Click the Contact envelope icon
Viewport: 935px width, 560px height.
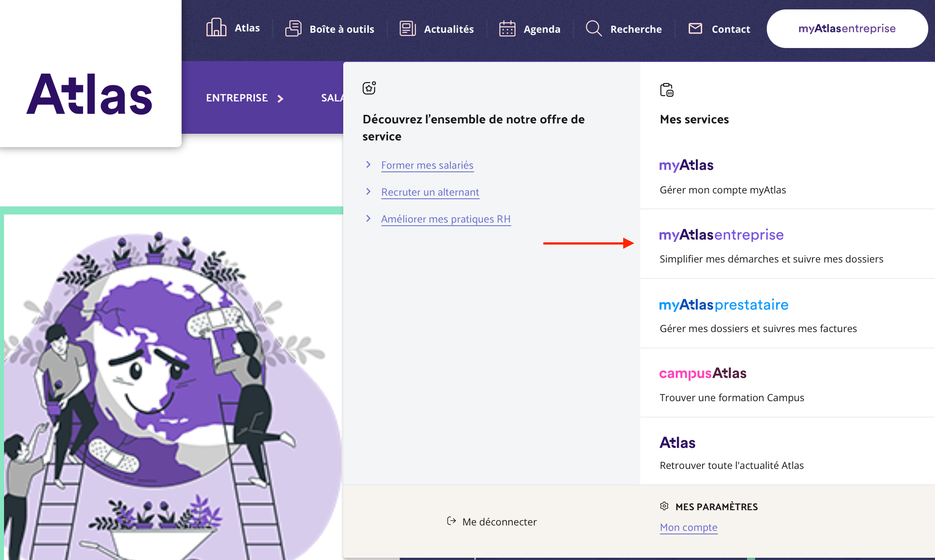click(695, 28)
